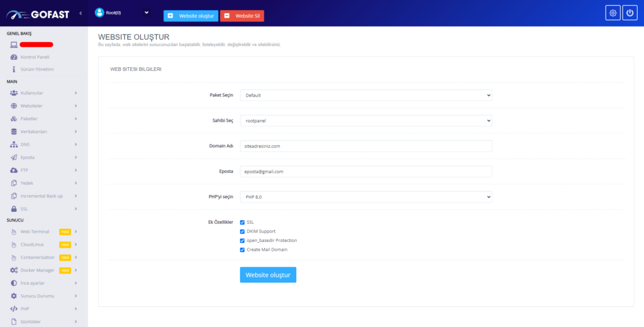Uncheck the SSL checkbox

242,222
